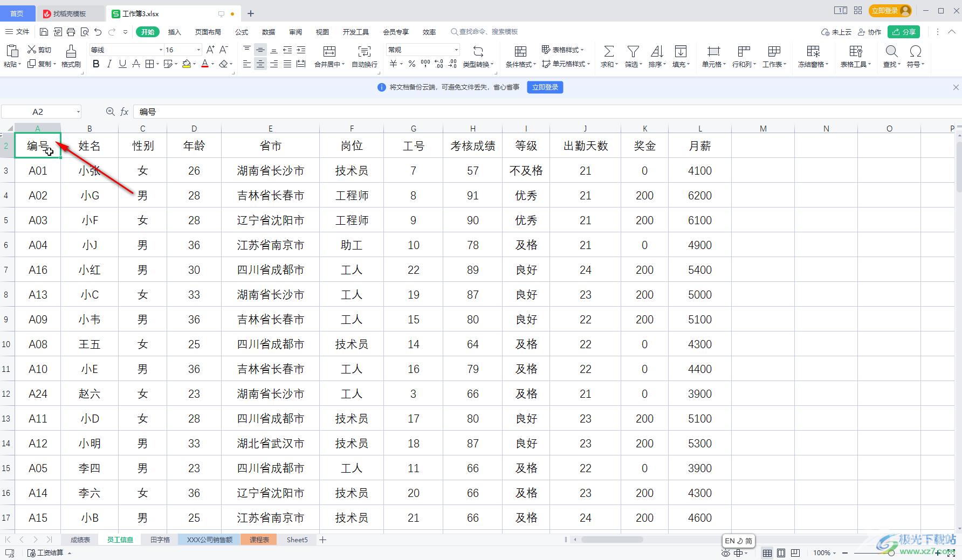The height and width of the screenshot is (560, 962).
Task: Switch to the 成绩表 sheet tab
Action: click(x=80, y=540)
